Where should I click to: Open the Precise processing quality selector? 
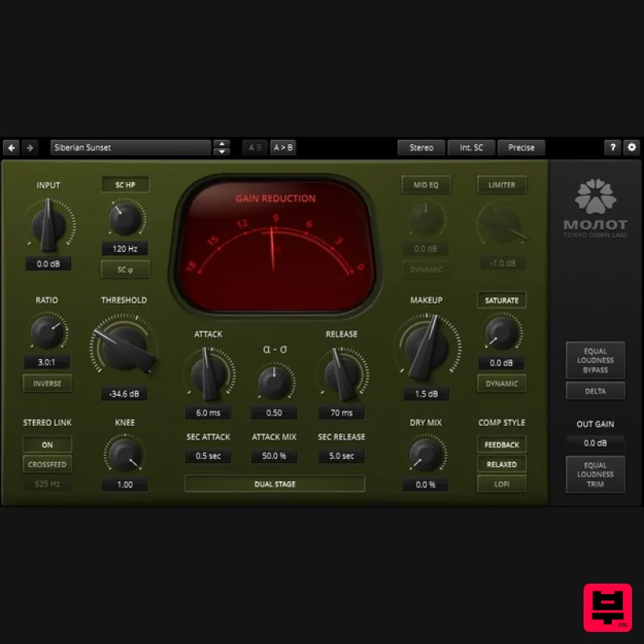(x=522, y=147)
